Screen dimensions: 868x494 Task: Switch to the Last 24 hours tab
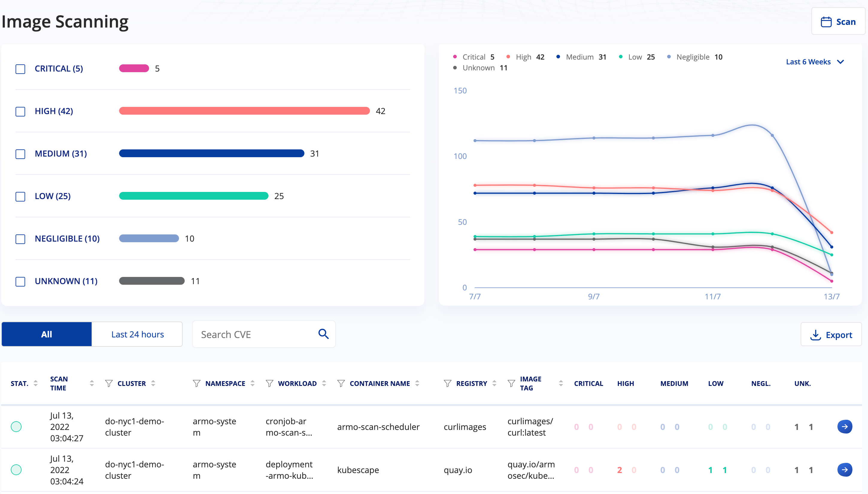(x=137, y=334)
